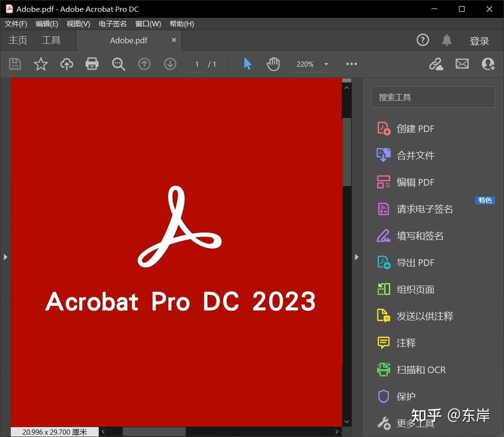Switch to the 工具 tab

coord(51,40)
